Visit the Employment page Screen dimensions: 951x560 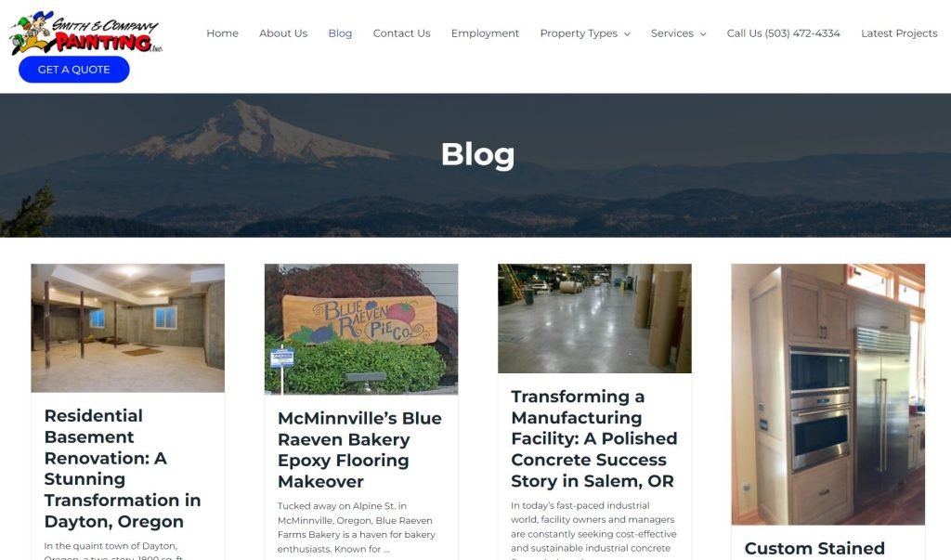pyautogui.click(x=485, y=33)
